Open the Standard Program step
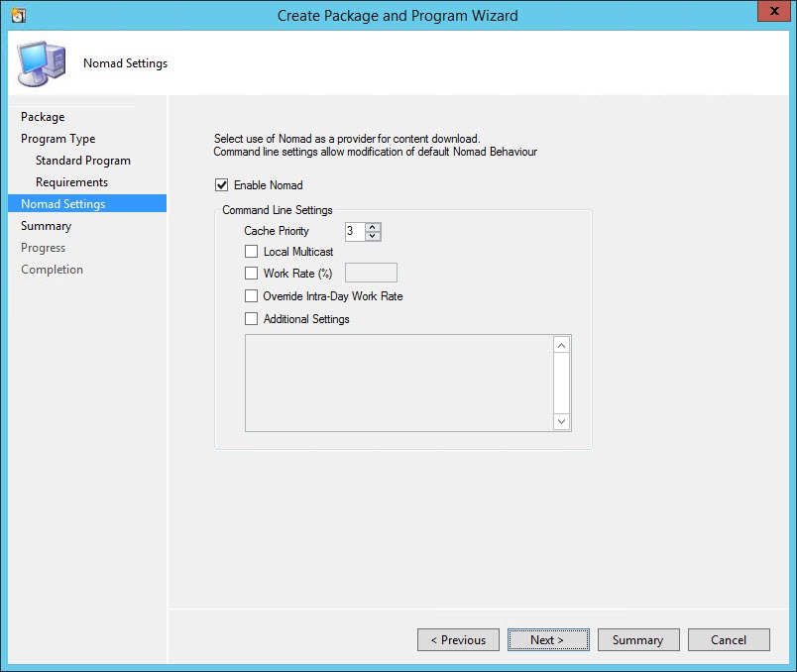Screen dimensions: 797x672 click(83, 161)
